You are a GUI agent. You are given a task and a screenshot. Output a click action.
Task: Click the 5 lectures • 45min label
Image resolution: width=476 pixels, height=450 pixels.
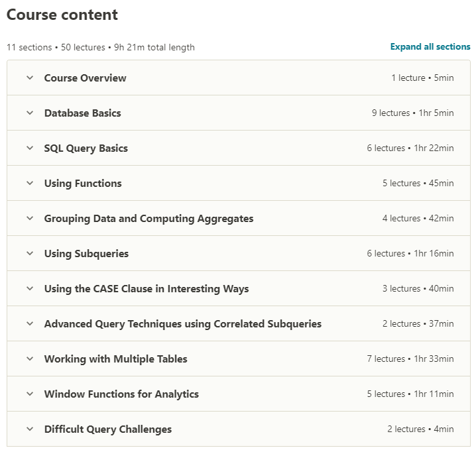[418, 184]
